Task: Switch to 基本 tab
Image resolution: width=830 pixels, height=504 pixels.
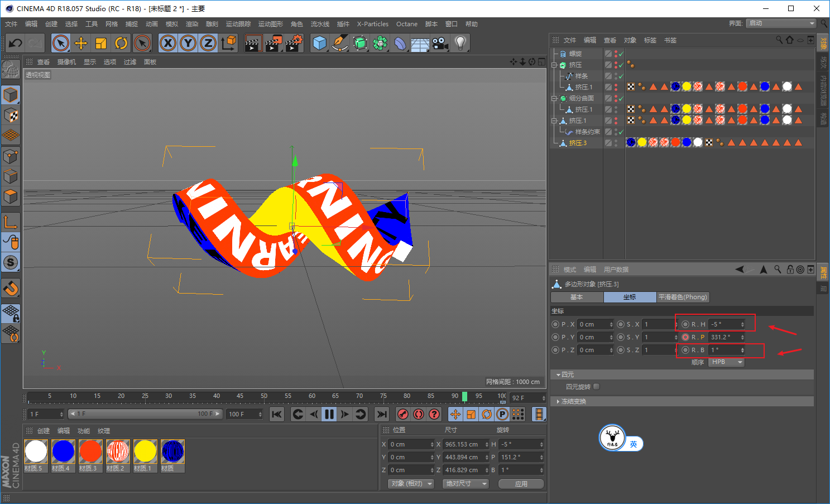Action: (x=577, y=297)
